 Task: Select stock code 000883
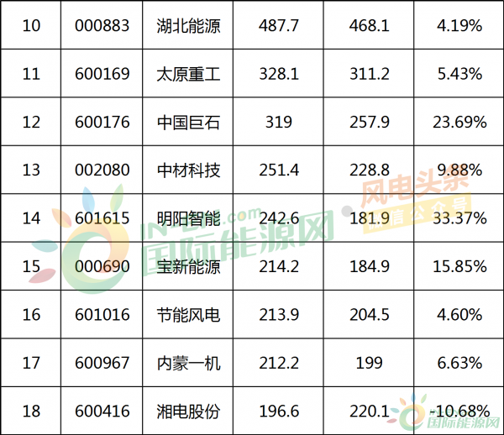(102, 25)
